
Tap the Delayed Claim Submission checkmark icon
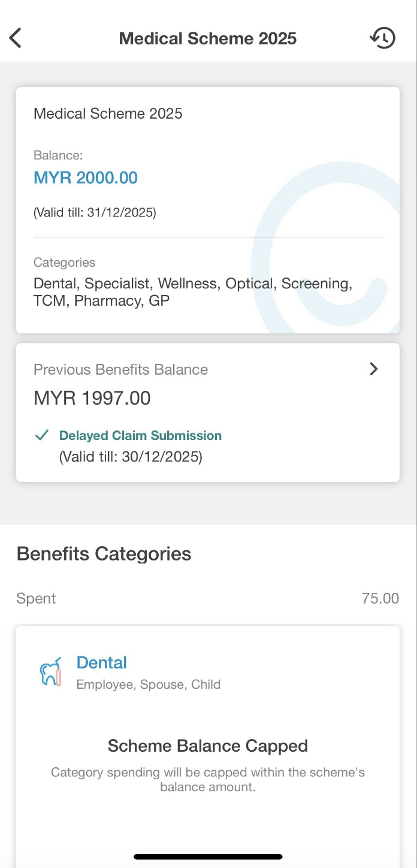(x=42, y=436)
